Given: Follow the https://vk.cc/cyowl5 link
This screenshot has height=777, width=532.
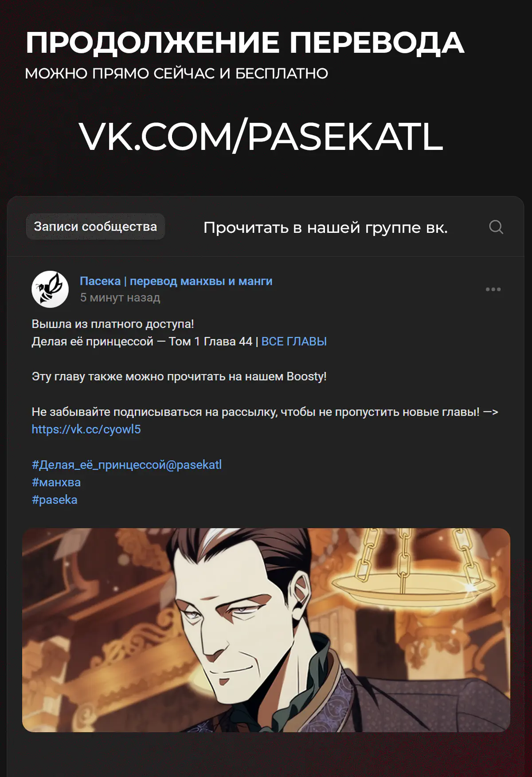Looking at the screenshot, I should tap(86, 429).
